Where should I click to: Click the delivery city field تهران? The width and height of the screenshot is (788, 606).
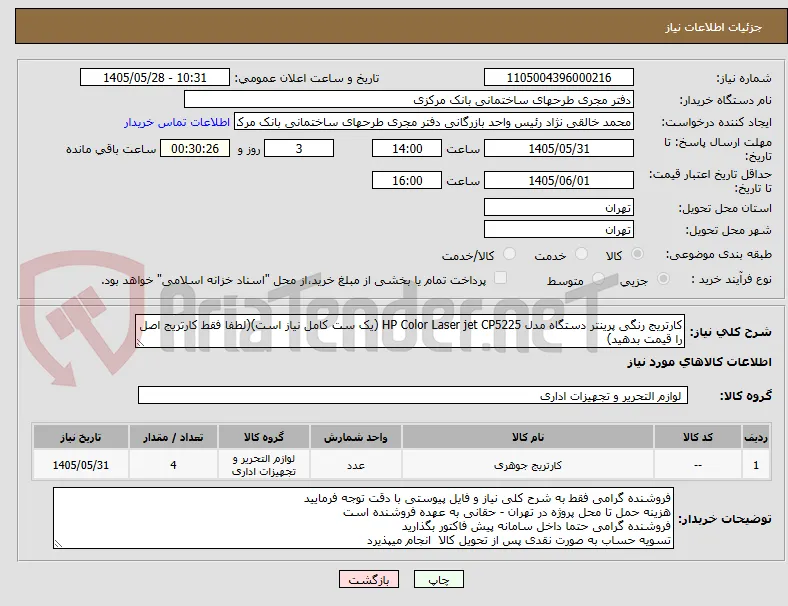tap(559, 229)
